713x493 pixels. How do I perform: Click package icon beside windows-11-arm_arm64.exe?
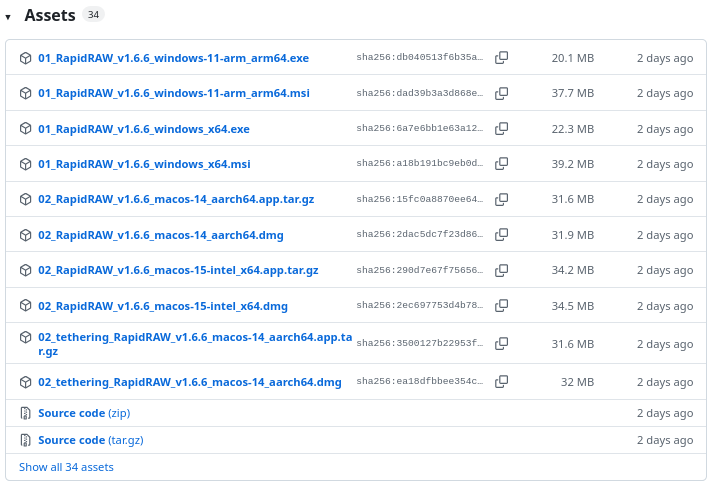coord(25,58)
